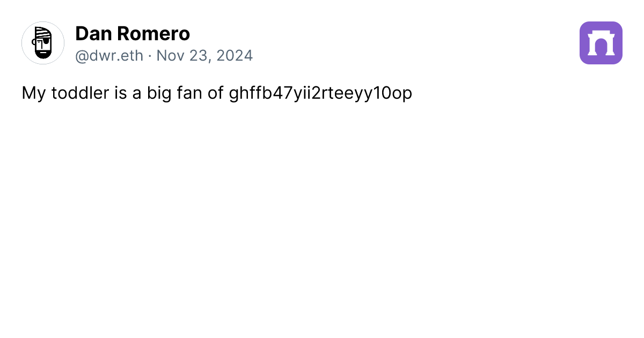Click the dot separator between handle and date
This screenshot has height=338, width=644.
(x=150, y=55)
